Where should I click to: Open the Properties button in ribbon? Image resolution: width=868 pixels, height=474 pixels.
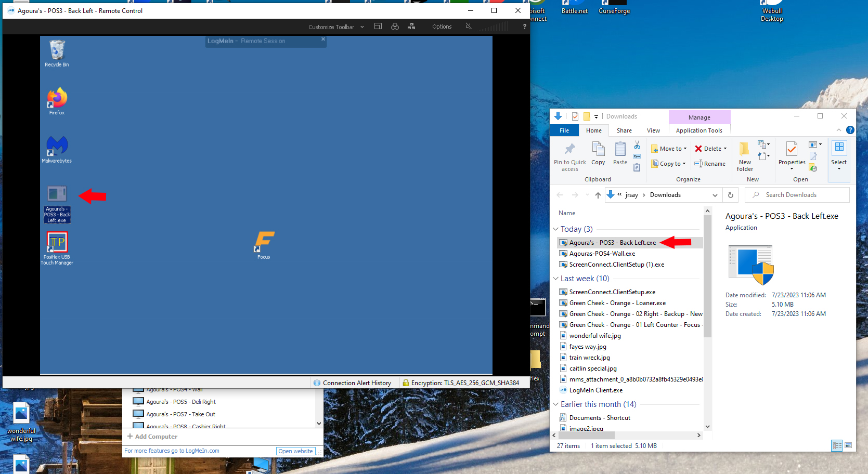[792, 156]
